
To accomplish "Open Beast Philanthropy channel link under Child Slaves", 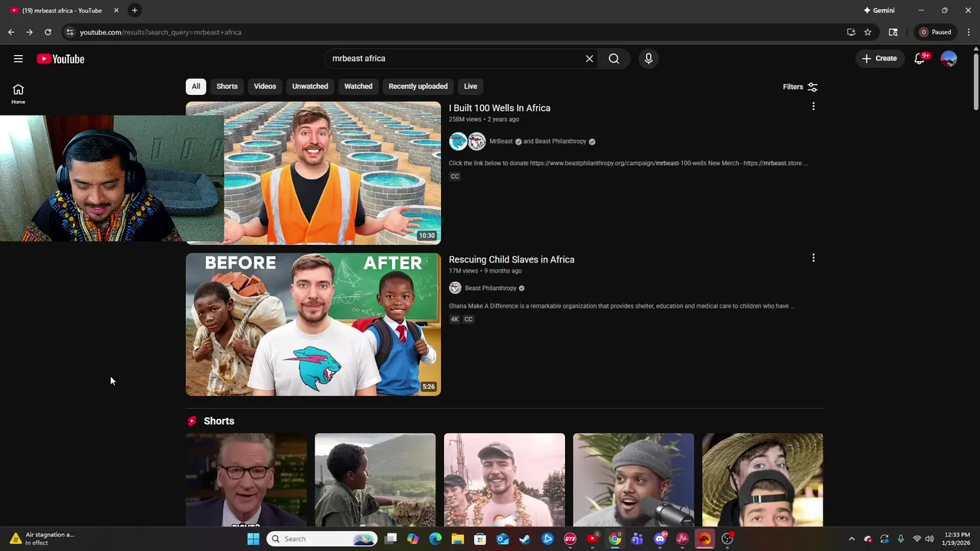I will click(491, 289).
